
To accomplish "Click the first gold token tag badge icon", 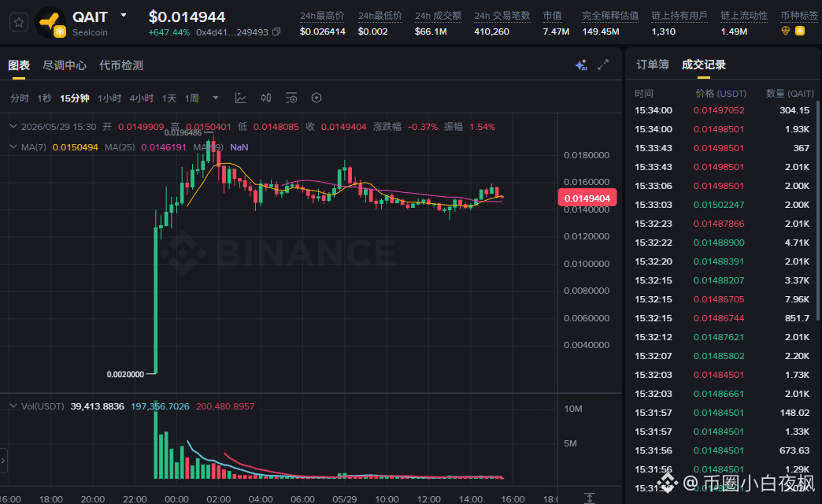I will 785,31.
